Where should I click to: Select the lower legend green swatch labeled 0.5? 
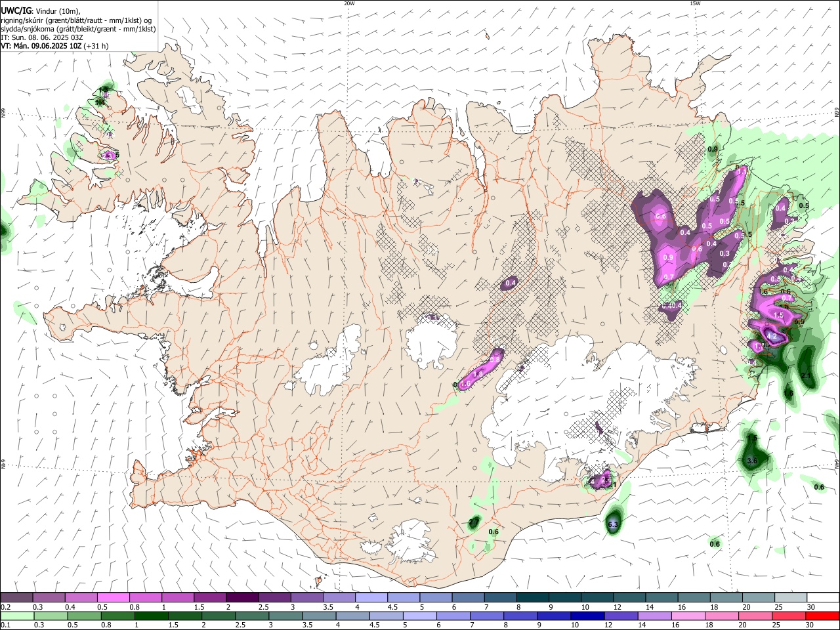tap(85, 616)
